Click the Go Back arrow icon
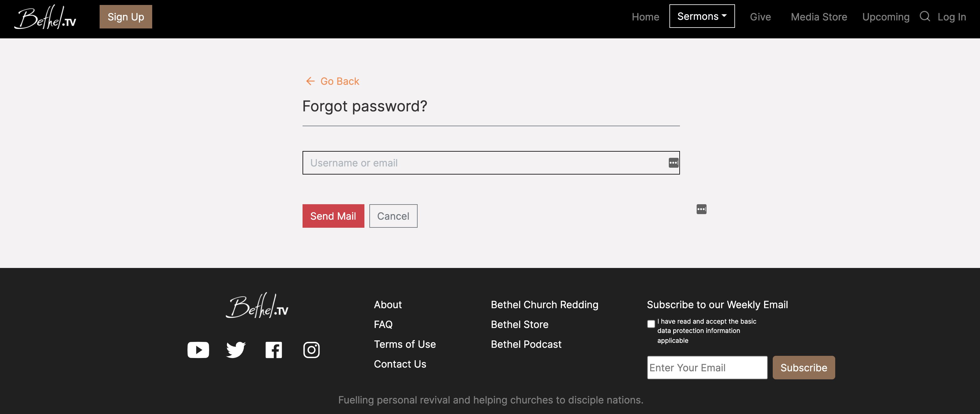 pyautogui.click(x=311, y=81)
